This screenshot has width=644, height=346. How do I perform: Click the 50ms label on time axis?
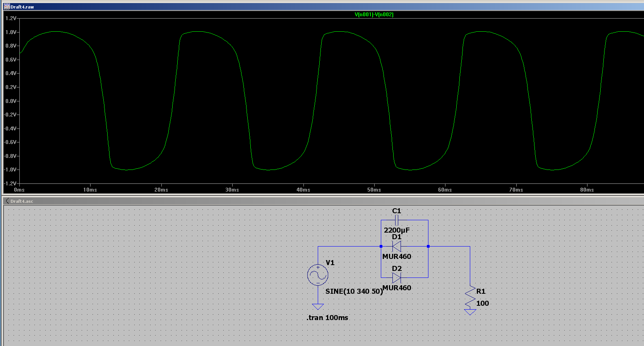(374, 190)
